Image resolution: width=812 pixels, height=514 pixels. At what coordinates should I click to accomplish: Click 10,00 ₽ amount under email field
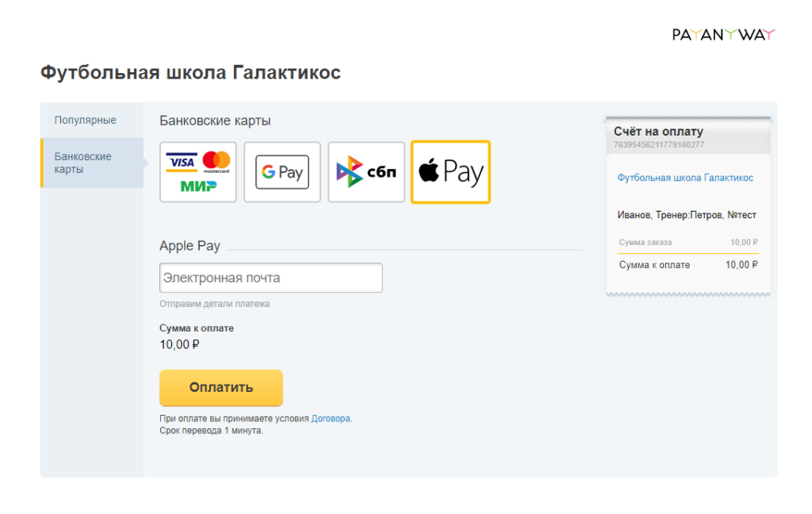(179, 344)
